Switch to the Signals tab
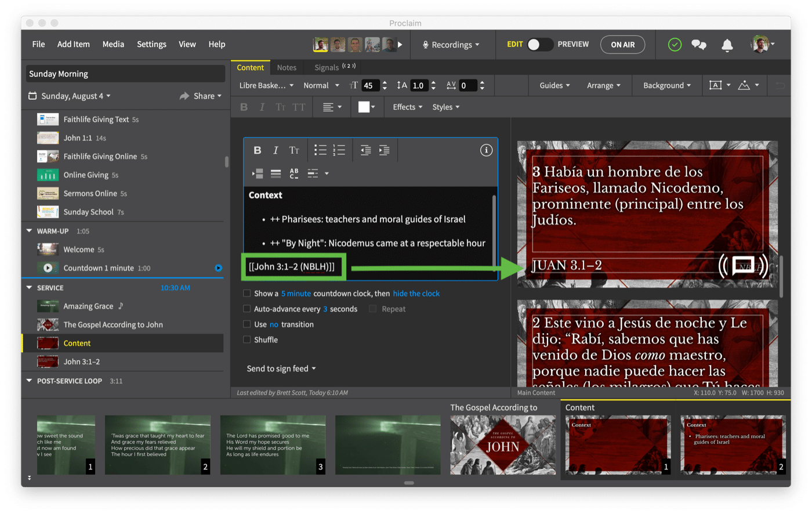Screen dimensions: 812x513 point(335,68)
